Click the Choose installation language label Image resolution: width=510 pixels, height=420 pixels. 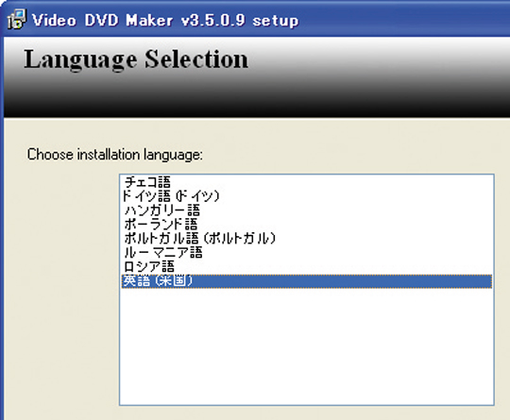click(115, 155)
